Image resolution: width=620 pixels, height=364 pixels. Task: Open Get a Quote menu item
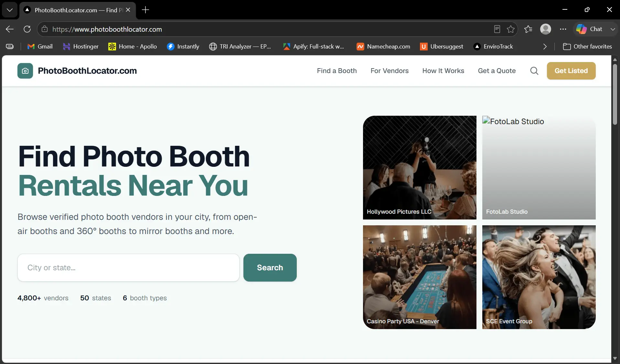[497, 71]
